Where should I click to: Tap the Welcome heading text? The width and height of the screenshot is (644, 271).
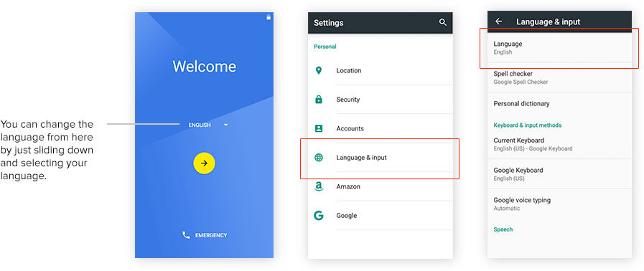[x=204, y=67]
